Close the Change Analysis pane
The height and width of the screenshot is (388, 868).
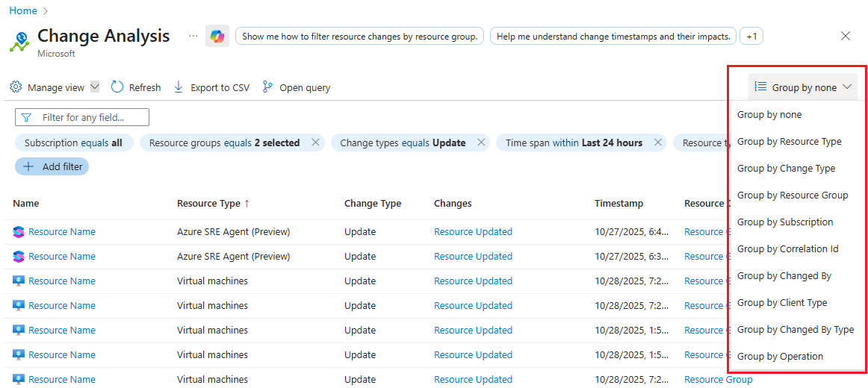pos(846,36)
